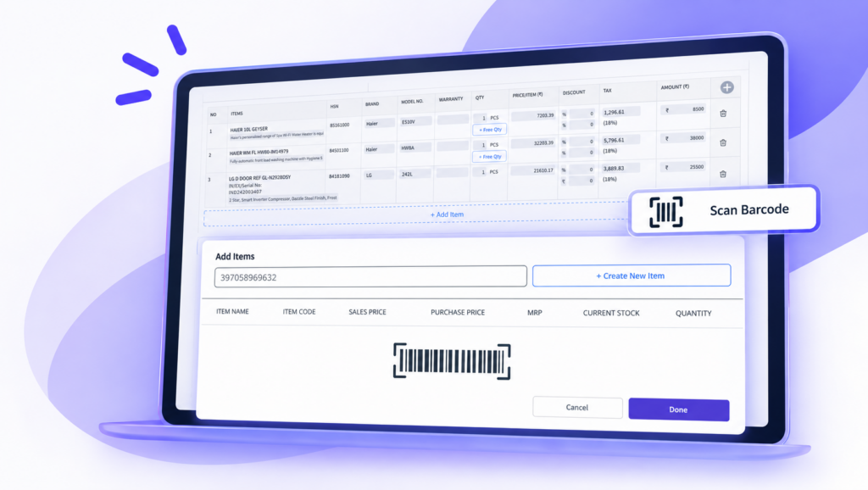Click the ITEM NAME column header in dialog
Screen dimensions: 868x490
point(232,312)
